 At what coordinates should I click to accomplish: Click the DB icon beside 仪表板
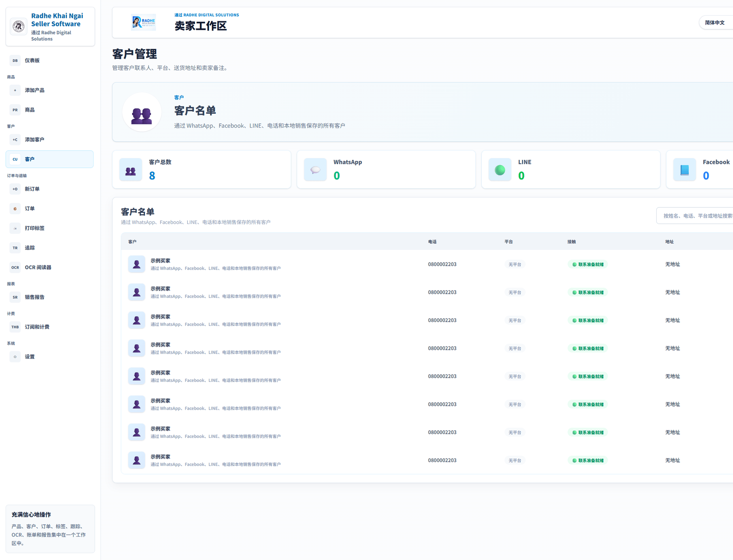(15, 60)
